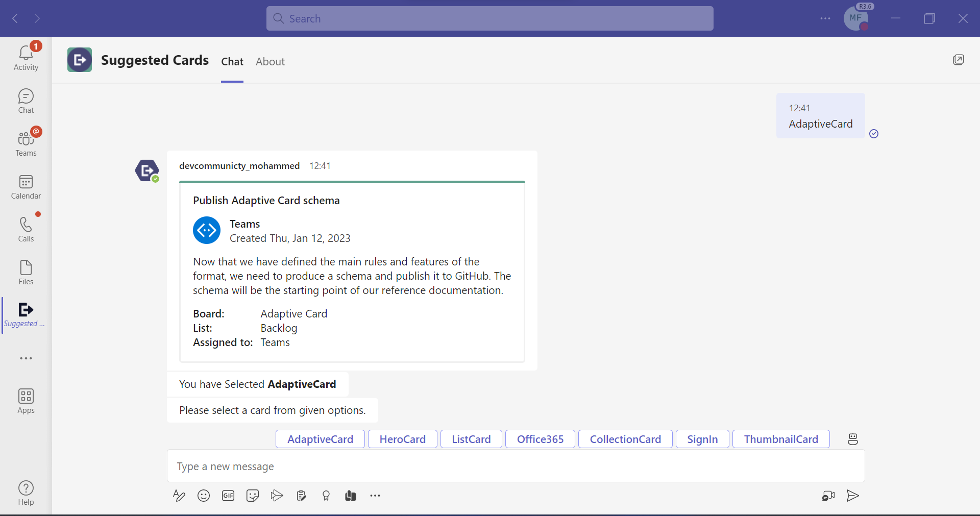Viewport: 980px width, 516px height.
Task: Show more messaging extensions ellipsis
Action: tap(375, 496)
